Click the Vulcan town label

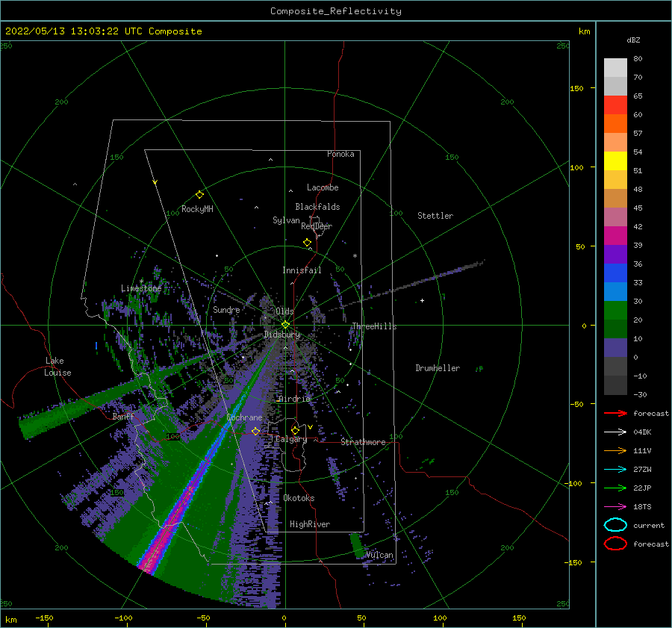pyautogui.click(x=380, y=555)
